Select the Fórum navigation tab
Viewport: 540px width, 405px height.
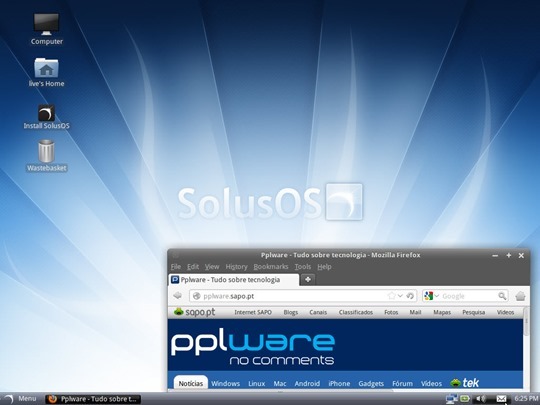point(402,383)
